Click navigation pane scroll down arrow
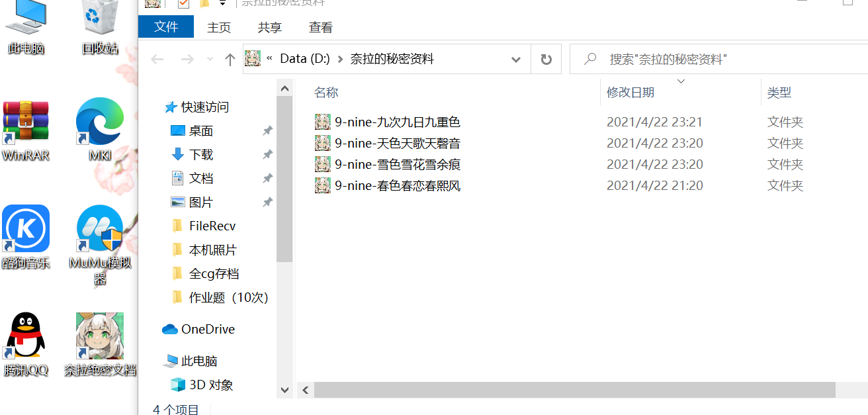 tap(284, 391)
